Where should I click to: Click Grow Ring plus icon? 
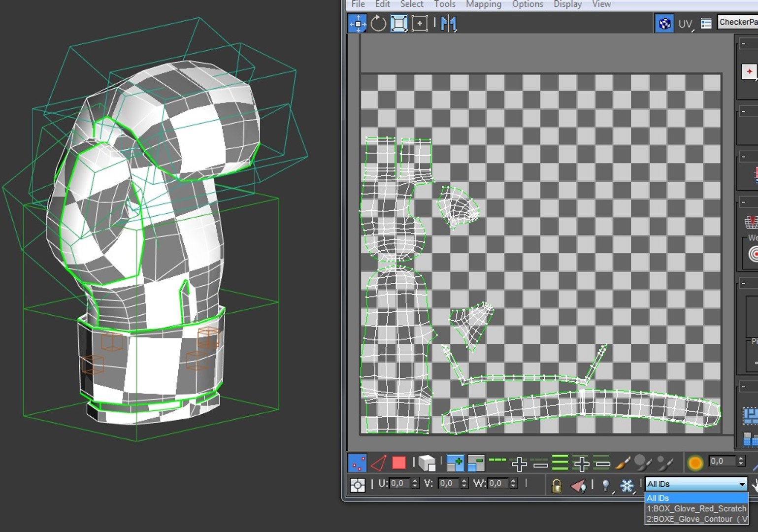click(582, 464)
